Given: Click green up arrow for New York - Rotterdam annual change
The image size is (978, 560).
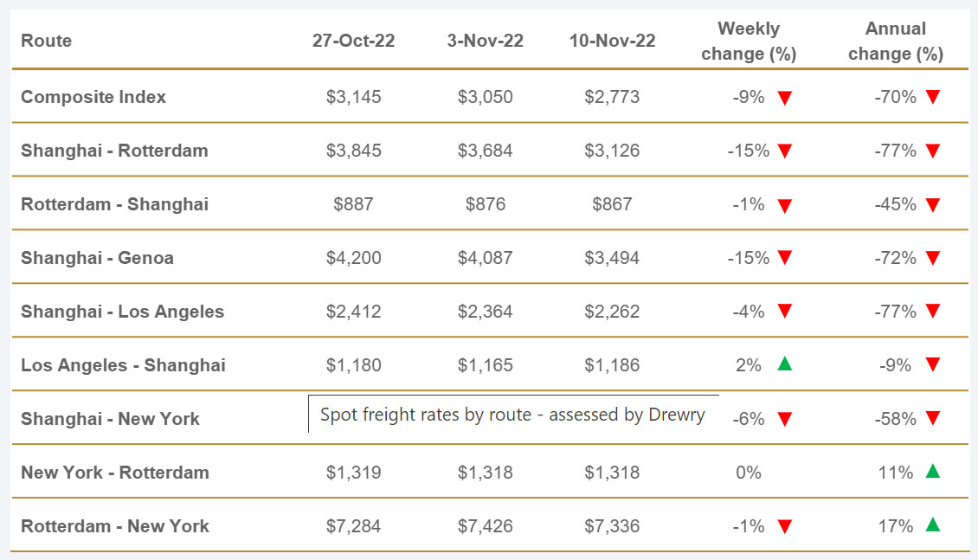Looking at the screenshot, I should [932, 472].
